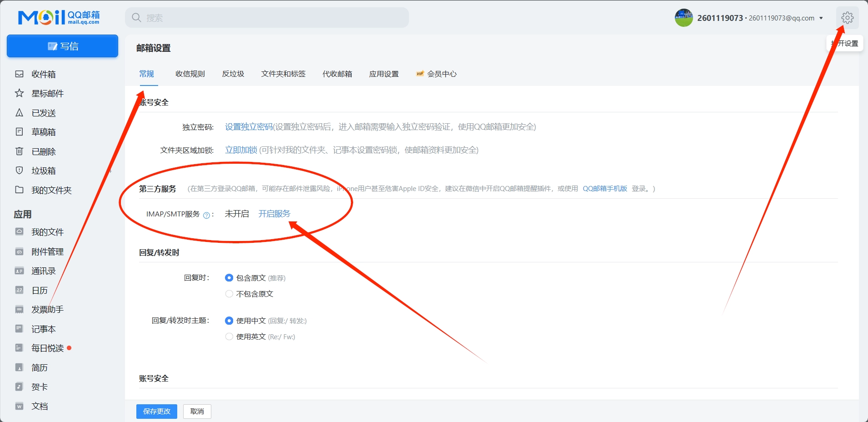
Task: Open 每日悦读 app label
Action: (x=47, y=348)
